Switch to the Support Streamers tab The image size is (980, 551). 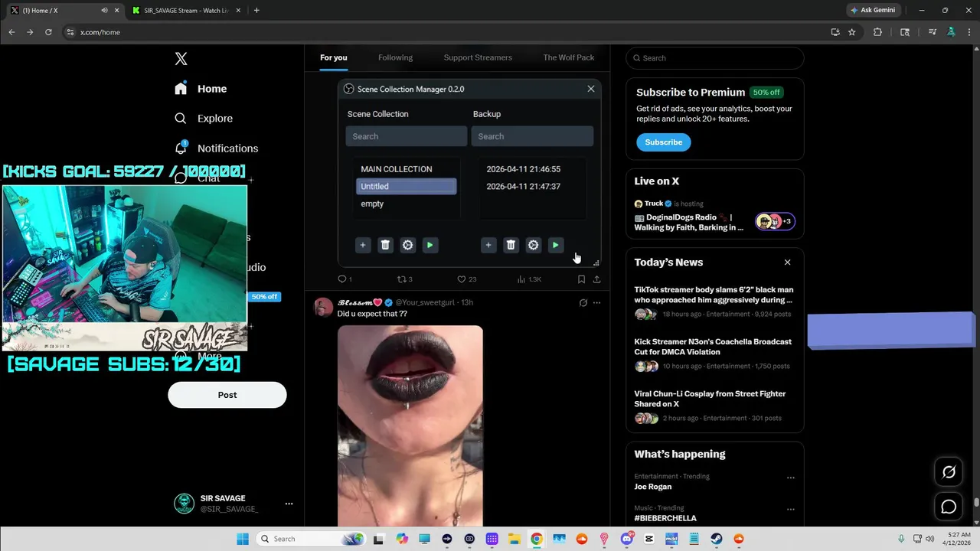point(478,57)
